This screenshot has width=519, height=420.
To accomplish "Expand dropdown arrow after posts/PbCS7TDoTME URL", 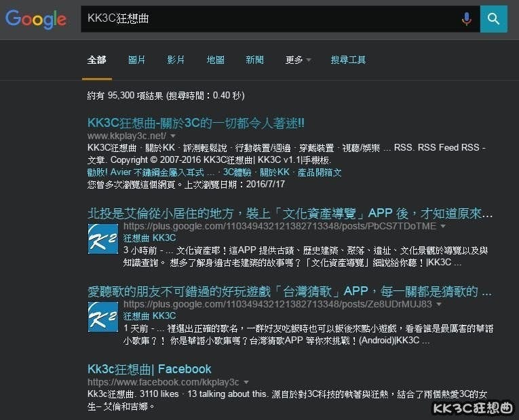I will pos(443,227).
